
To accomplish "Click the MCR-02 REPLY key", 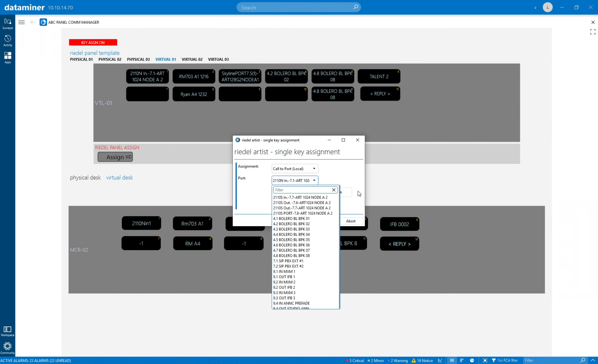I will click(400, 244).
